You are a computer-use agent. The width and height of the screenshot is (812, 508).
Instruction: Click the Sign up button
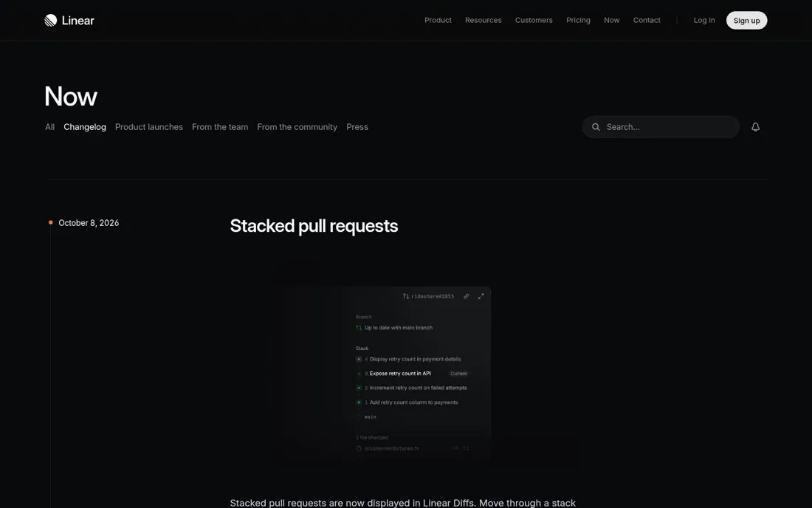pos(747,20)
